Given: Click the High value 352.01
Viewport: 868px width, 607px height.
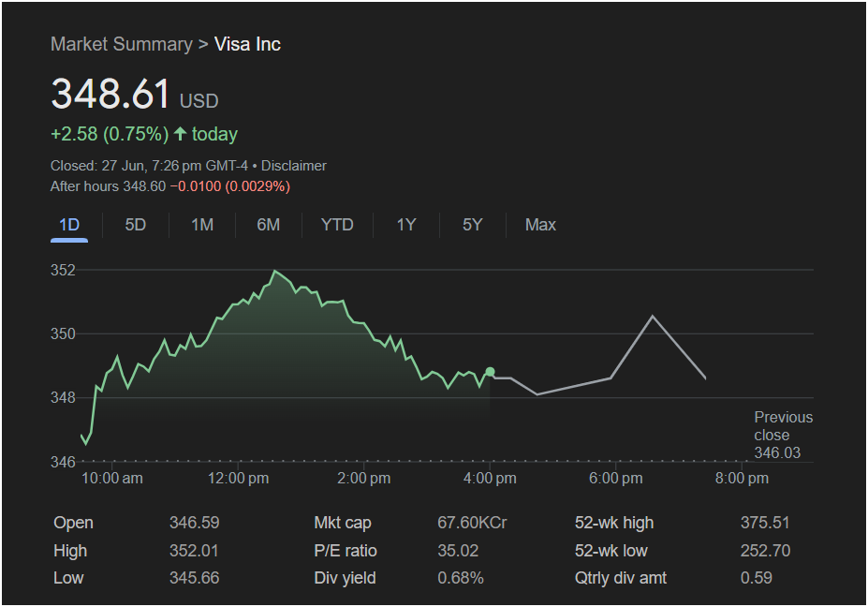Looking at the screenshot, I should click(194, 551).
